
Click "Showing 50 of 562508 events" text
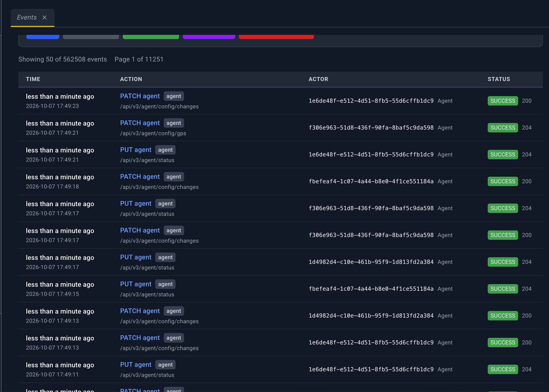pos(62,59)
